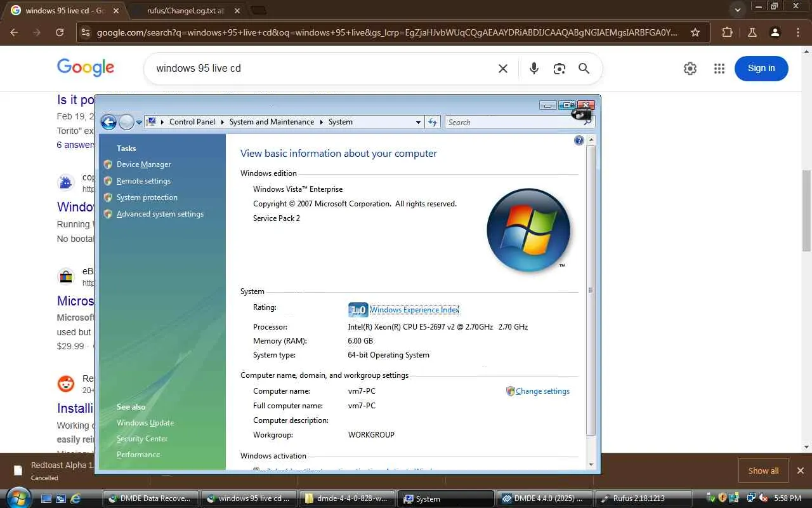
Task: Expand arrow before Control Panel breadcrumb
Action: pos(162,122)
